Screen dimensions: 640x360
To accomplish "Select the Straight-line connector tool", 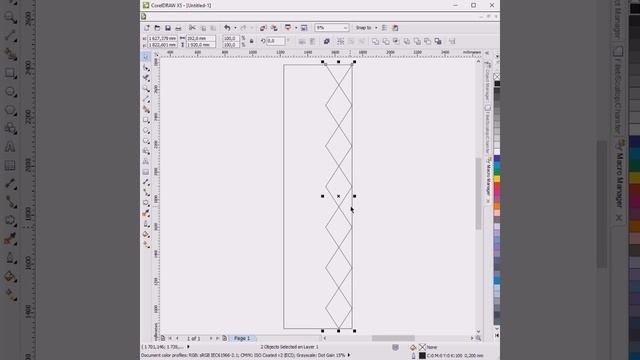I will pos(146,193).
